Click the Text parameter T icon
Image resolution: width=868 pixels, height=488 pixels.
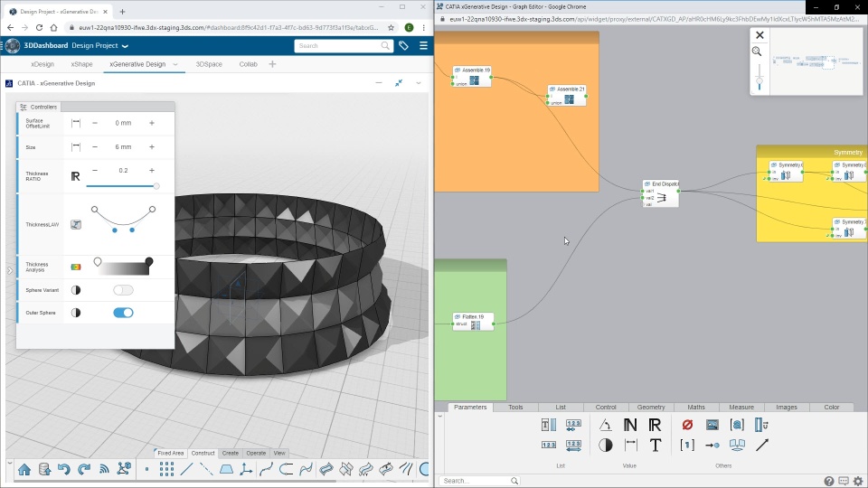tap(655, 445)
